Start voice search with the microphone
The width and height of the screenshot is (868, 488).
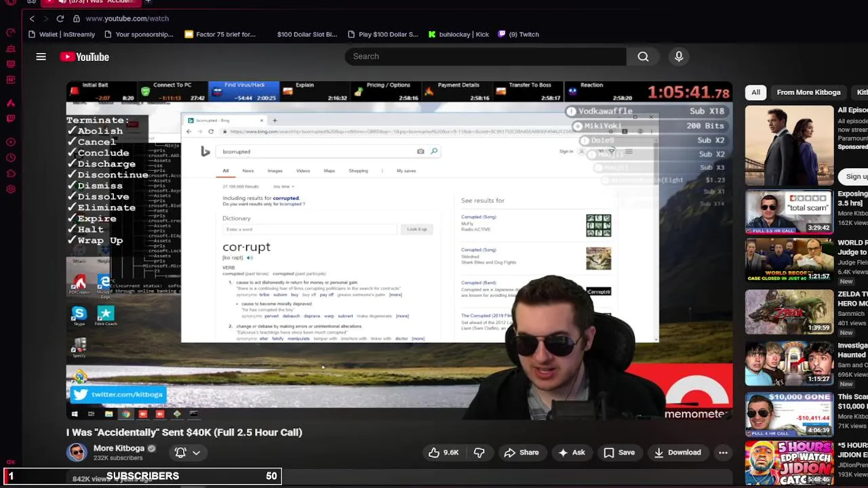[x=679, y=56]
